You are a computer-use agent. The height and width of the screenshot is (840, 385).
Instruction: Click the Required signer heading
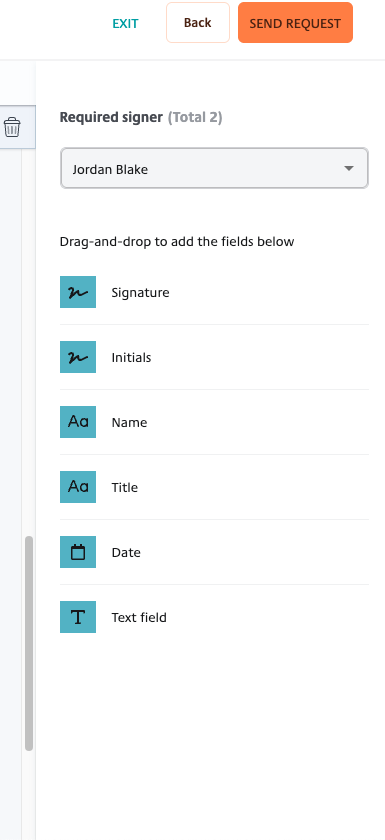pyautogui.click(x=111, y=117)
